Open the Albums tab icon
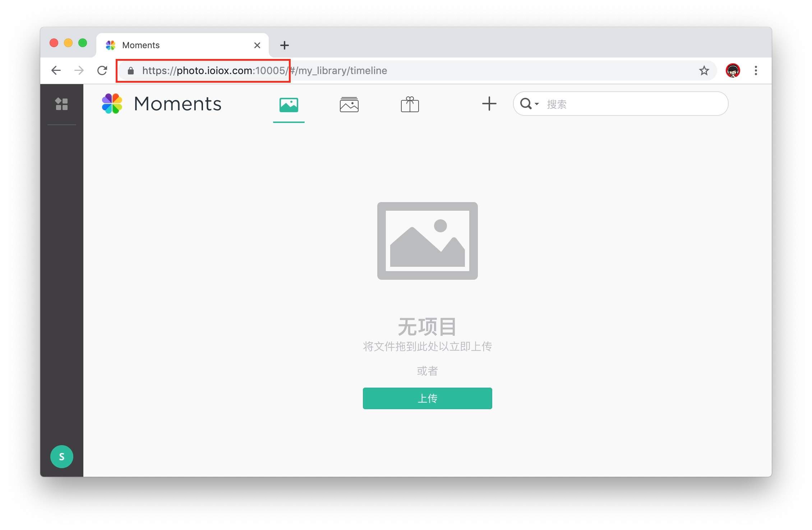Viewport: 812px width, 530px height. pos(349,105)
